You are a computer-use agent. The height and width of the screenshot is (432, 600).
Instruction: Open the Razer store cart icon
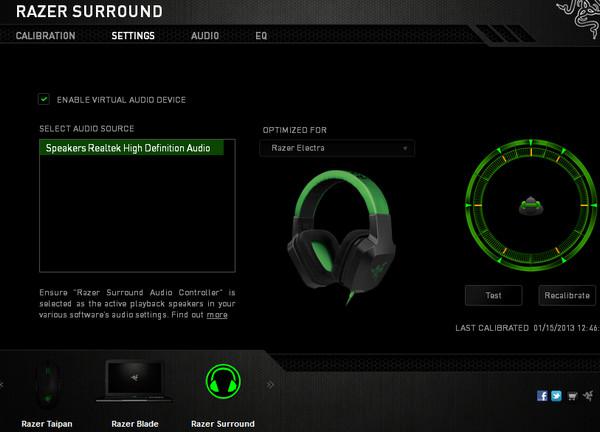[x=572, y=396]
